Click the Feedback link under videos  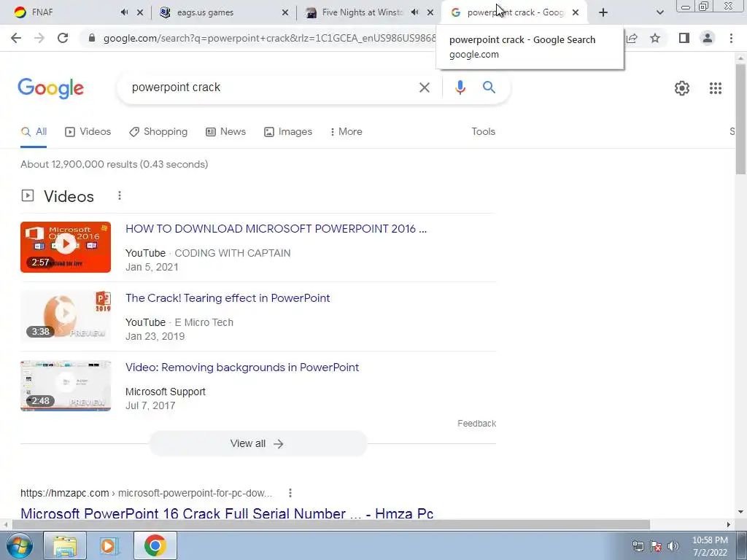click(x=476, y=424)
